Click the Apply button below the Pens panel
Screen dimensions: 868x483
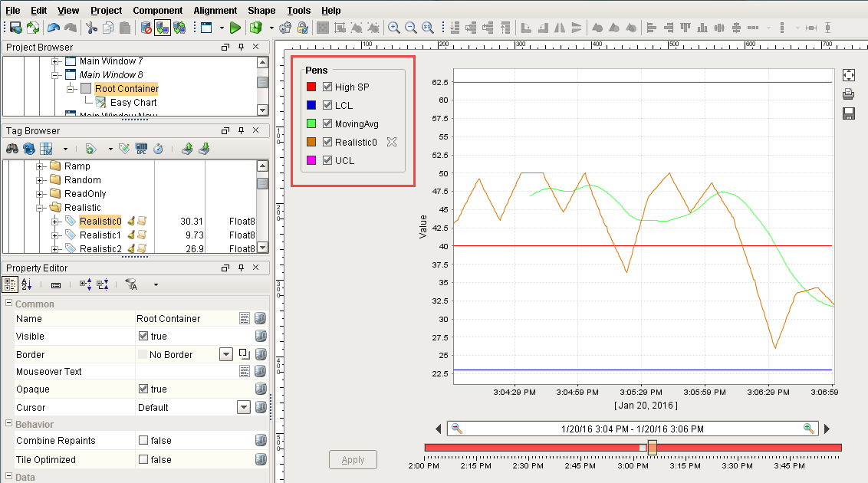(x=353, y=460)
